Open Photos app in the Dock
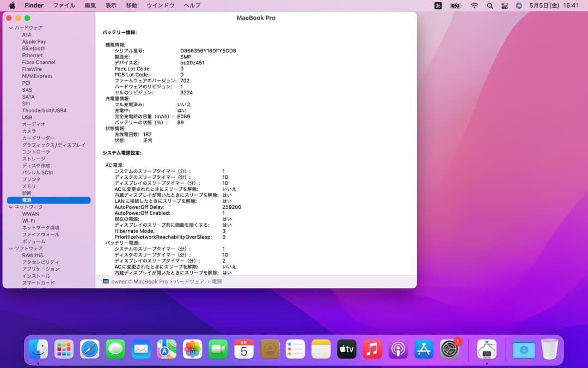Viewport: 588px width, 368px height. coord(192,349)
